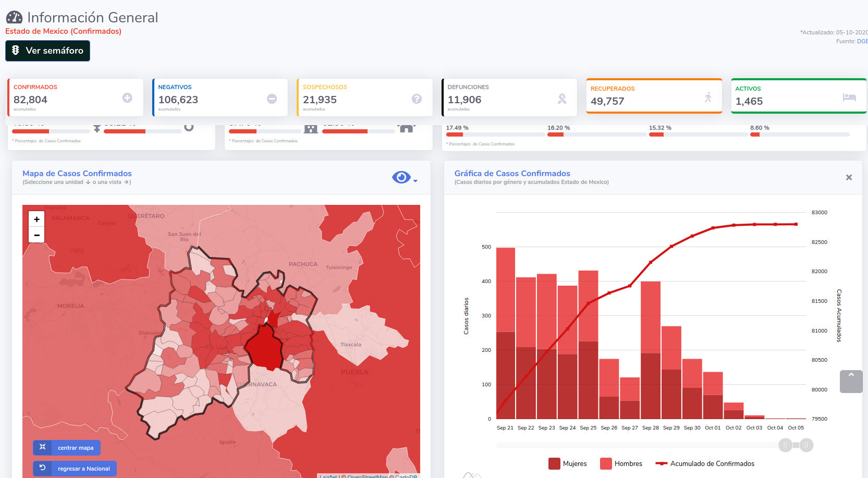Click the Activos 1,465 value
868x478 pixels.
[x=749, y=101]
